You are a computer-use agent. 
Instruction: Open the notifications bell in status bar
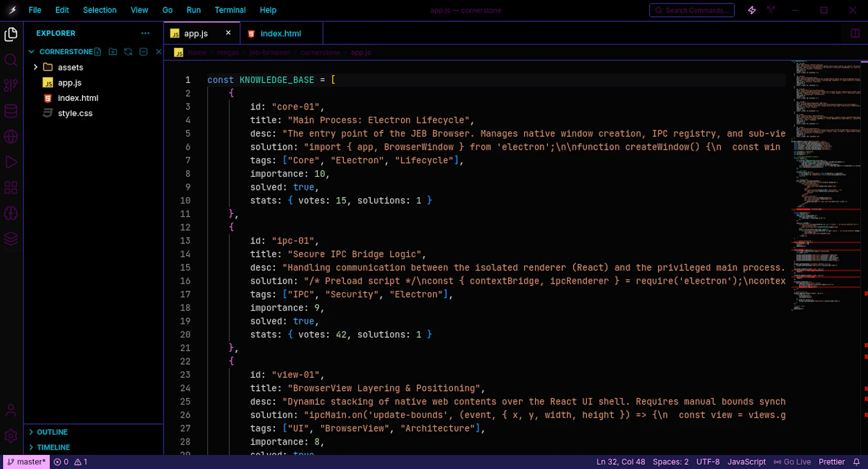857,462
